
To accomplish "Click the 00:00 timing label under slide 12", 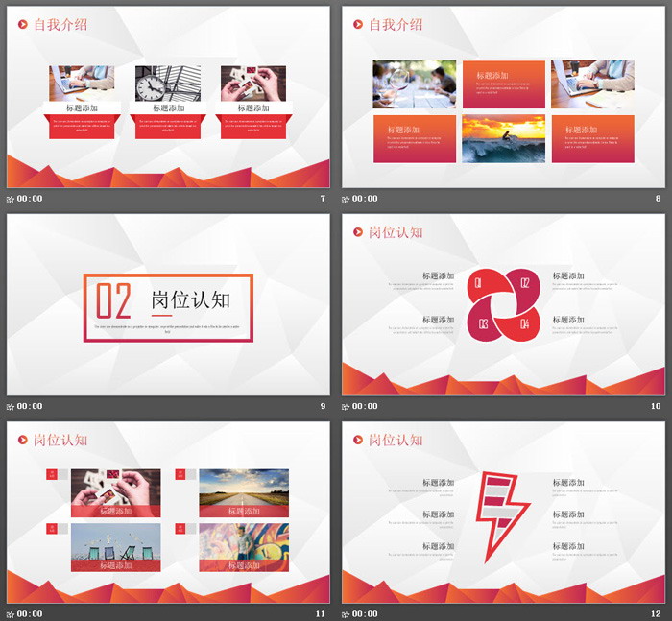I will [366, 613].
